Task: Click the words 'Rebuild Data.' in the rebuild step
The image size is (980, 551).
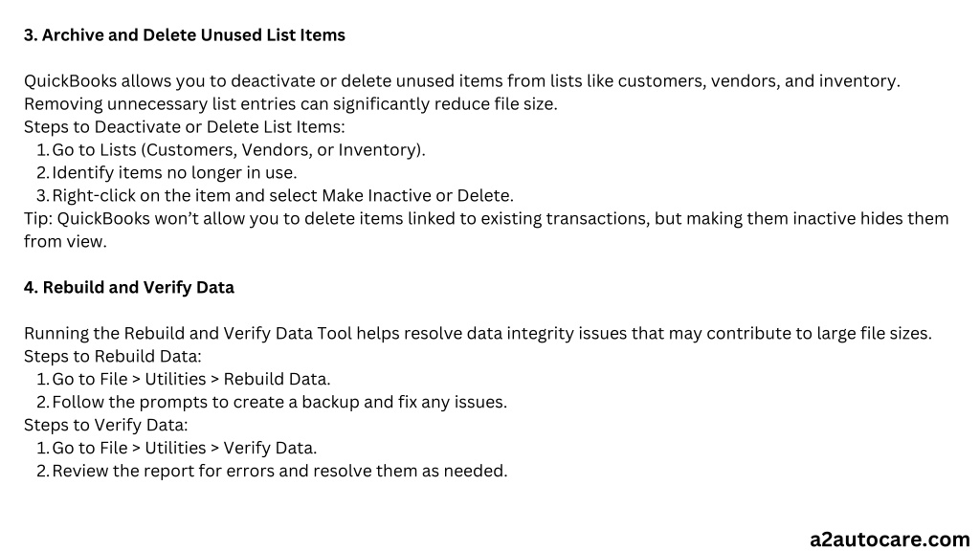Action: pos(277,379)
